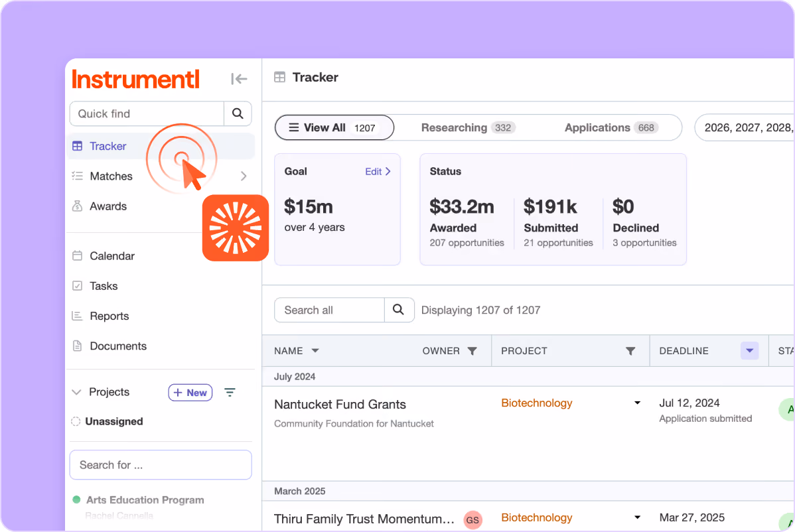Open DEADLINE column sort dropdown
The image size is (795, 532).
coord(749,351)
